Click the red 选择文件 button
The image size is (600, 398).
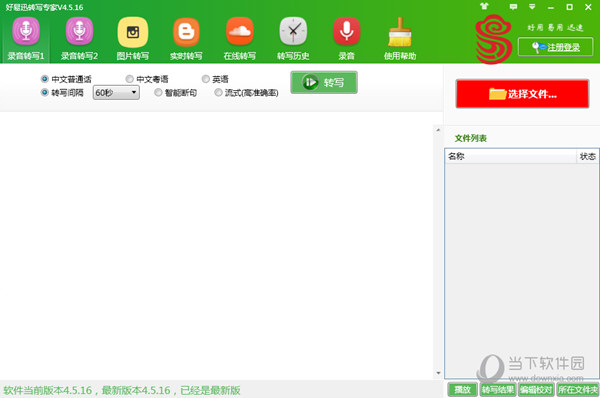(x=522, y=94)
